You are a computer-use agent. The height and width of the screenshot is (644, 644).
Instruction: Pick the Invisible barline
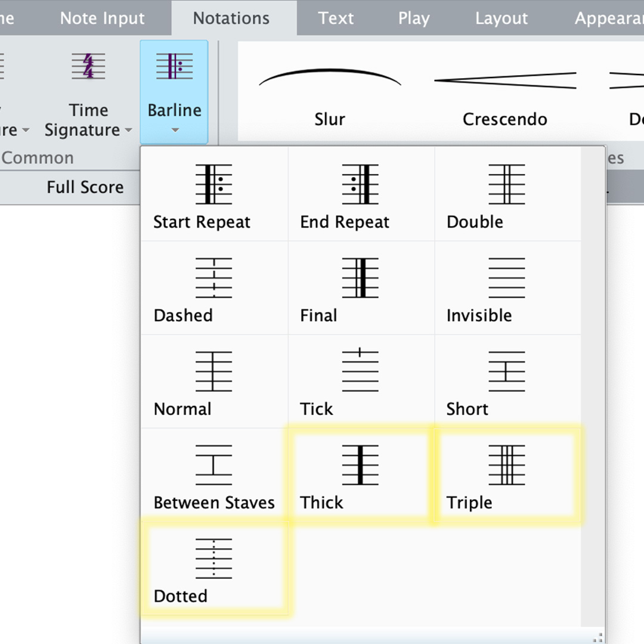507,288
